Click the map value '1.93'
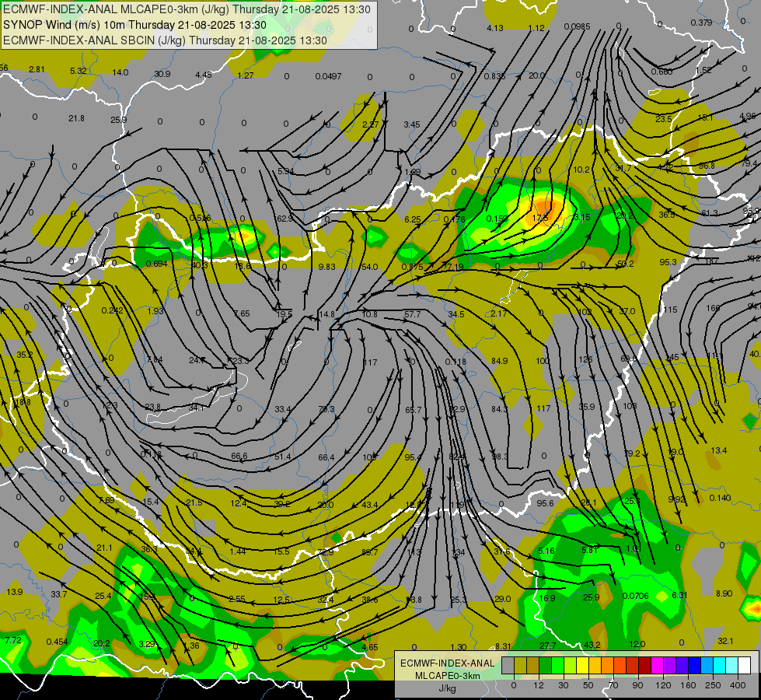761x700 pixels. (155, 311)
